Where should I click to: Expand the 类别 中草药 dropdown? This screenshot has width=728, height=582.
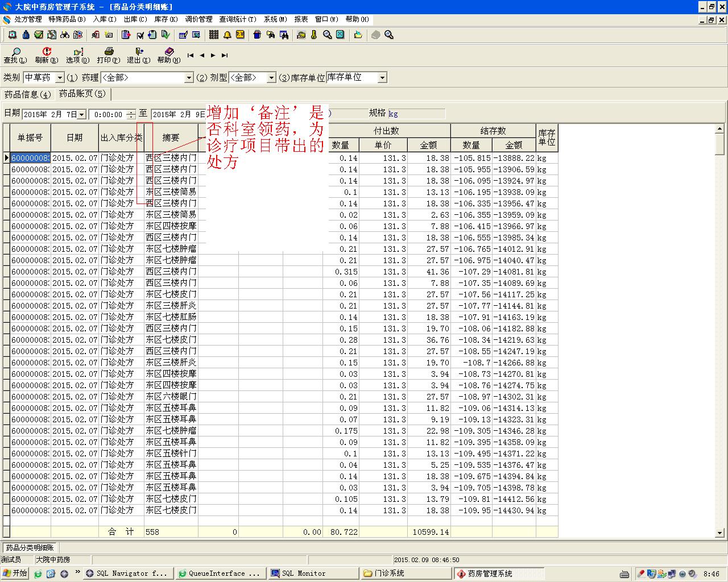pos(60,78)
